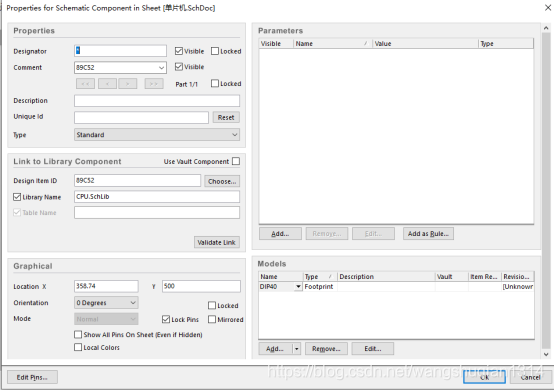Enable Local Colors checkbox
This screenshot has width=554, height=390.
pyautogui.click(x=78, y=347)
